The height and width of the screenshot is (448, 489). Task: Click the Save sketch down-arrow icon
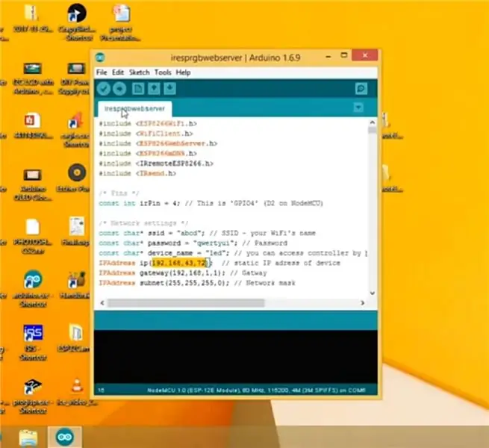point(170,89)
